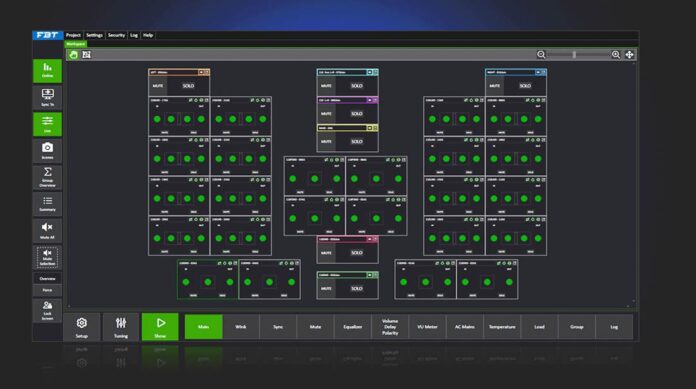This screenshot has height=389, width=696.
Task: Switch to the Mute bottom tab
Action: point(315,327)
